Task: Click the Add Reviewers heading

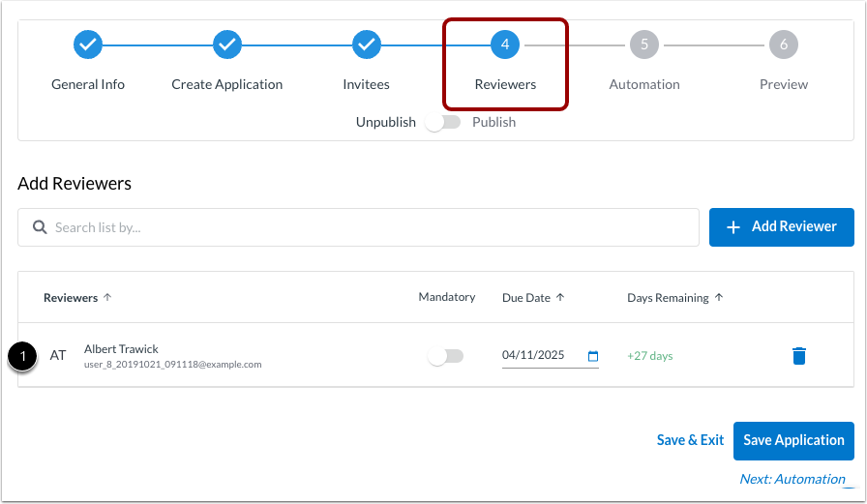Action: click(75, 184)
